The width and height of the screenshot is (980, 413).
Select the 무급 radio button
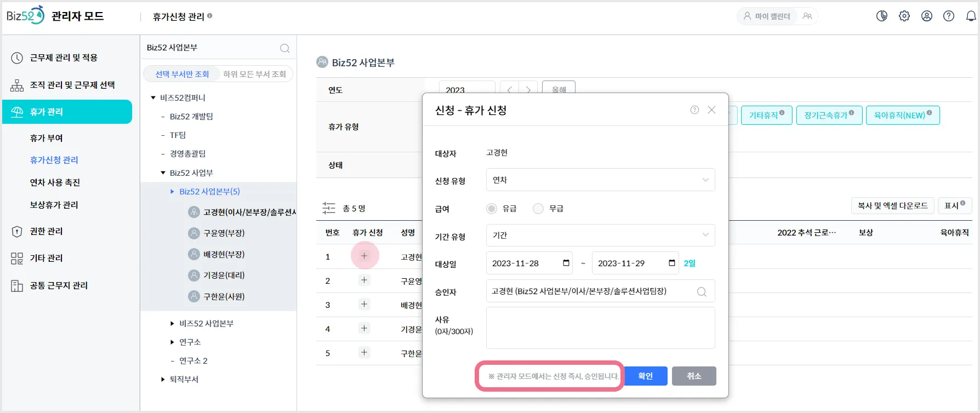point(538,209)
